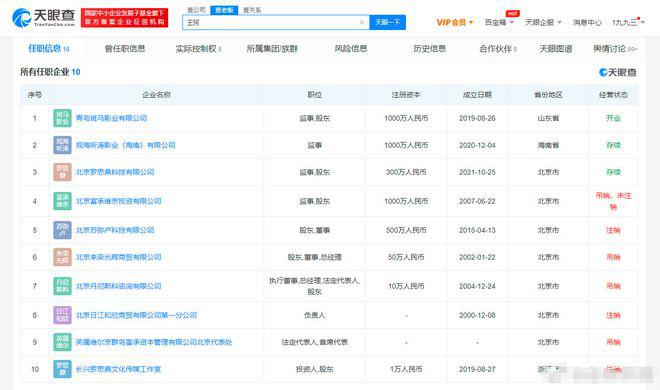Click the 50万人民币 capital cell

pyautogui.click(x=406, y=257)
